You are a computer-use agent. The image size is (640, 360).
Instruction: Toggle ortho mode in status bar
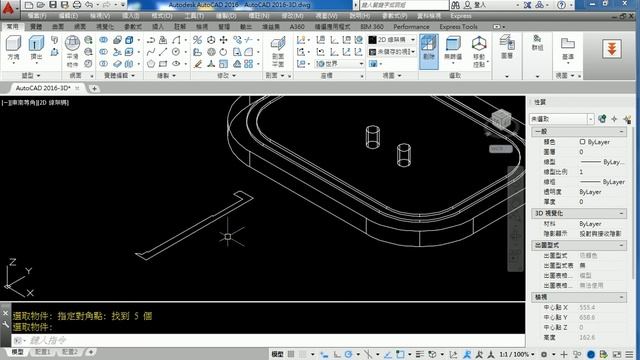[x=337, y=354]
